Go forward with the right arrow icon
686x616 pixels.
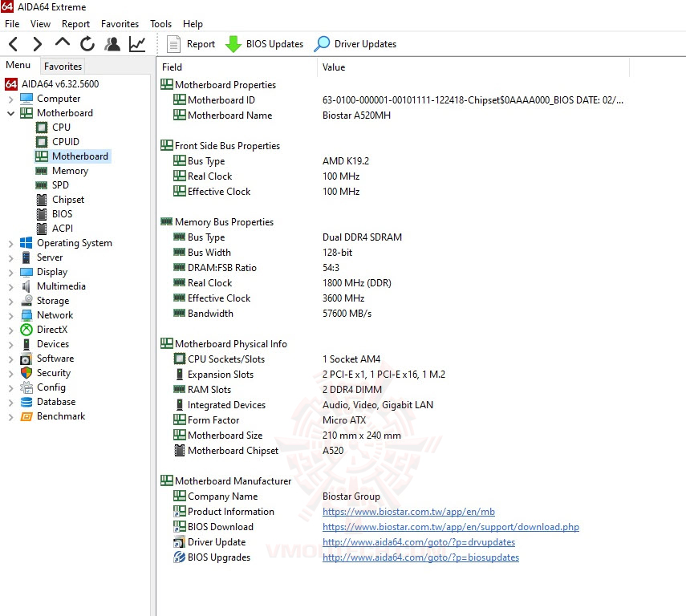(38, 44)
